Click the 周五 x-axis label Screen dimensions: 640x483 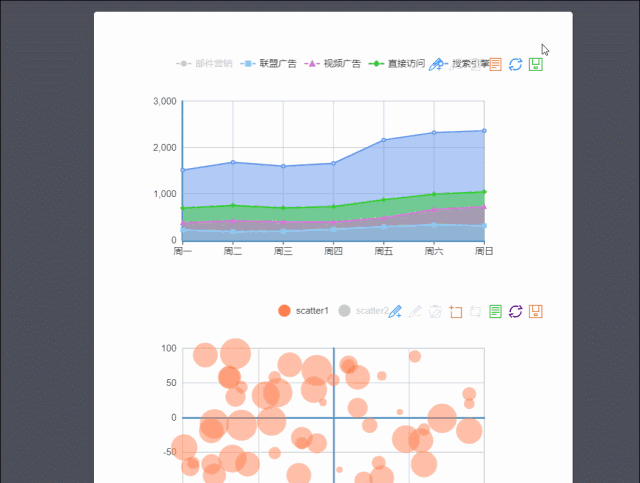(x=384, y=251)
